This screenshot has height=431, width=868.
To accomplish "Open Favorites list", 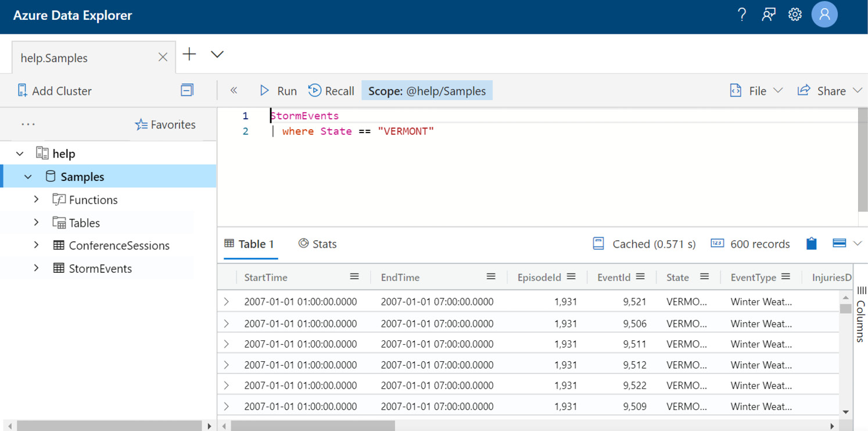I will (x=166, y=124).
